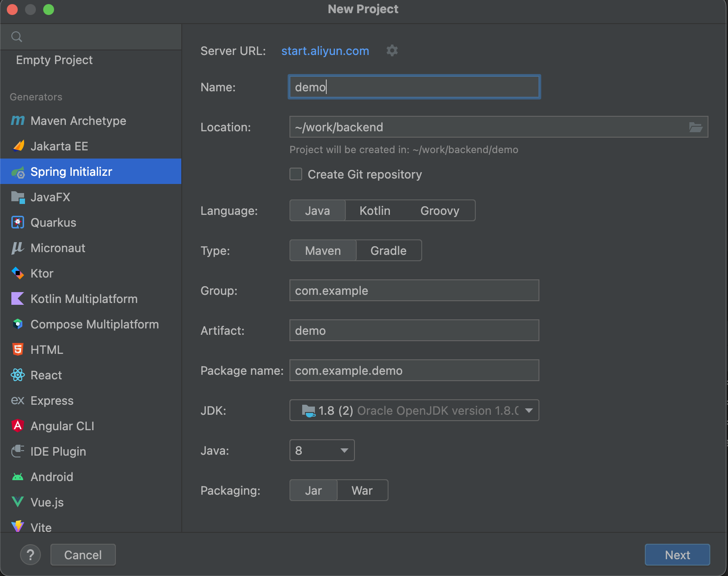
Task: Click the Maven Archetype generator icon
Action: pyautogui.click(x=18, y=120)
